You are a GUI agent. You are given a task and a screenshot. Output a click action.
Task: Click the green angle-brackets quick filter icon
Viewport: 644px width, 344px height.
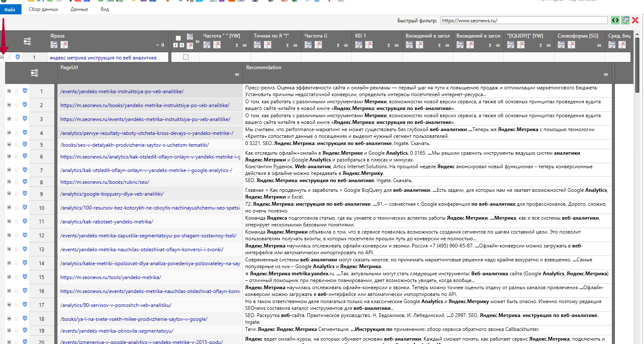tap(615, 20)
